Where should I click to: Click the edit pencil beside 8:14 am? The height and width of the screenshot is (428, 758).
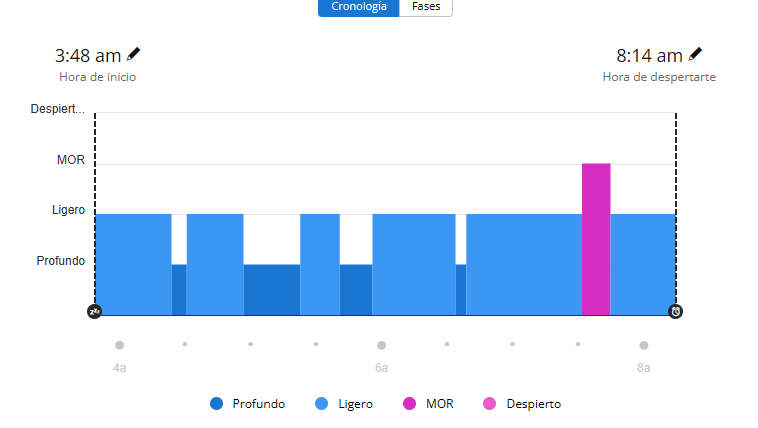tap(696, 54)
